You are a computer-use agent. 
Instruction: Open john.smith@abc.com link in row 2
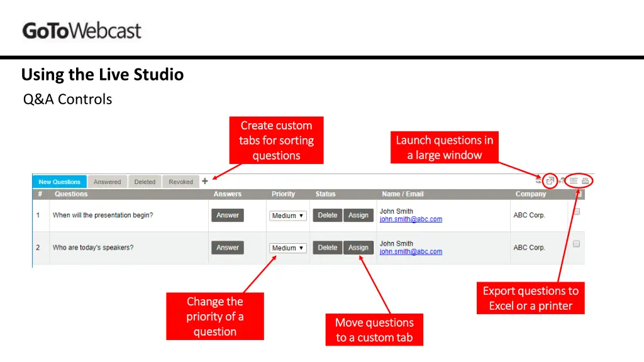coord(411,251)
